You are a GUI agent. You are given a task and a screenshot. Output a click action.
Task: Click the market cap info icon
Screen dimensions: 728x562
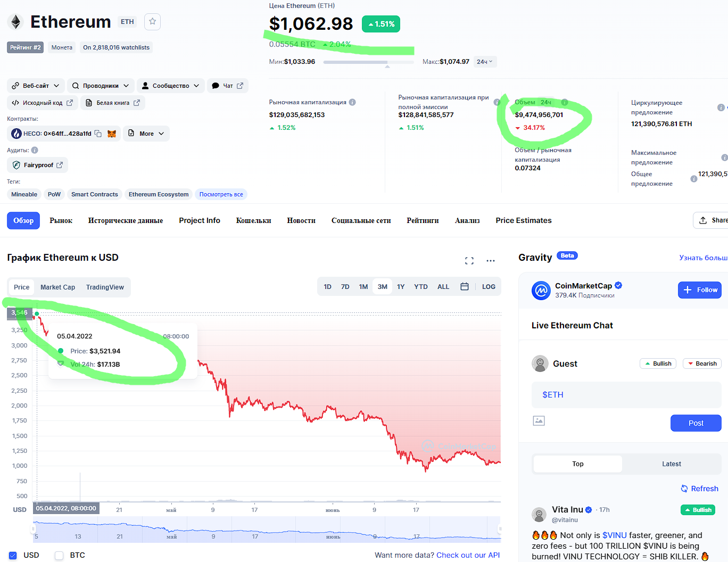[352, 102]
